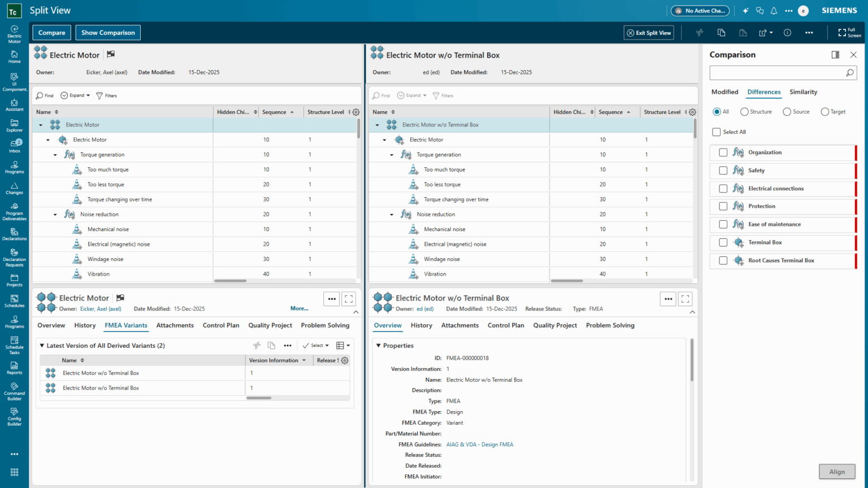This screenshot has width=868, height=488.
Task: Check the Terminal Box comparison item
Action: pos(723,242)
